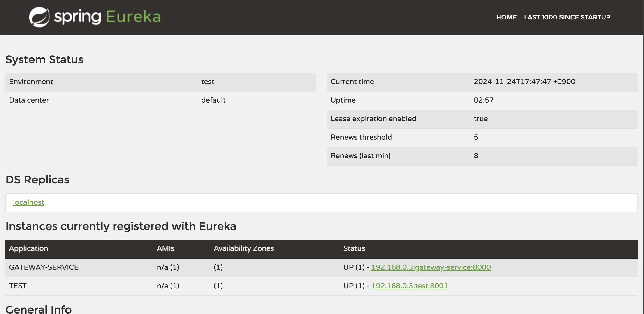Select the data center value default
Viewport: 644px width, 314px height.
(213, 100)
